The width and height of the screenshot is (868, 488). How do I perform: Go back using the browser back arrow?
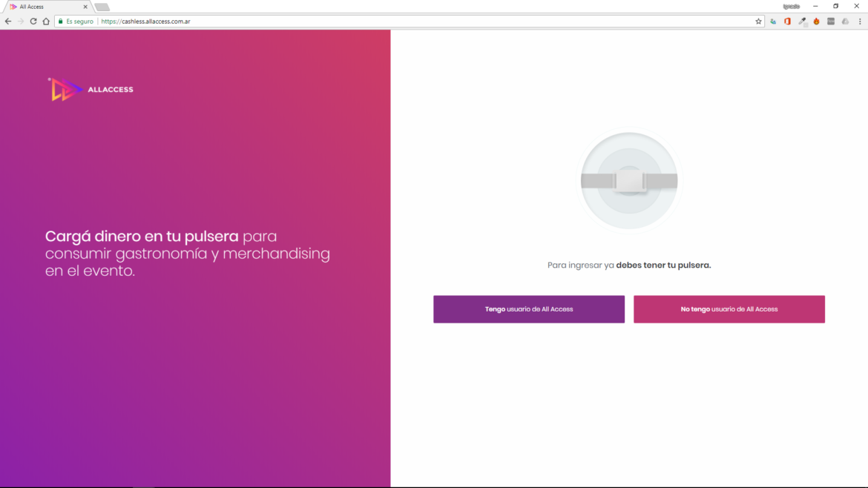pyautogui.click(x=8, y=22)
